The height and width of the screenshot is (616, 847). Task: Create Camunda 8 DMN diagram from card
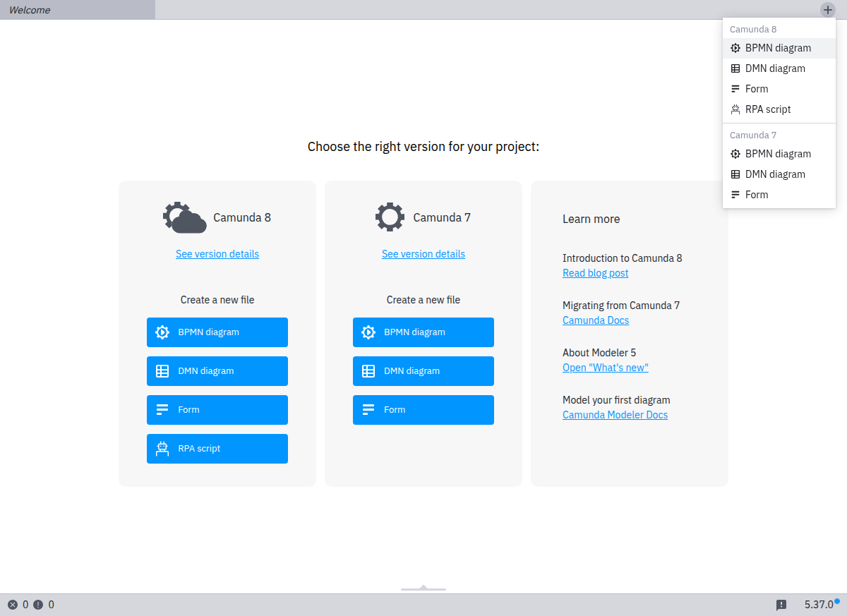pos(217,371)
